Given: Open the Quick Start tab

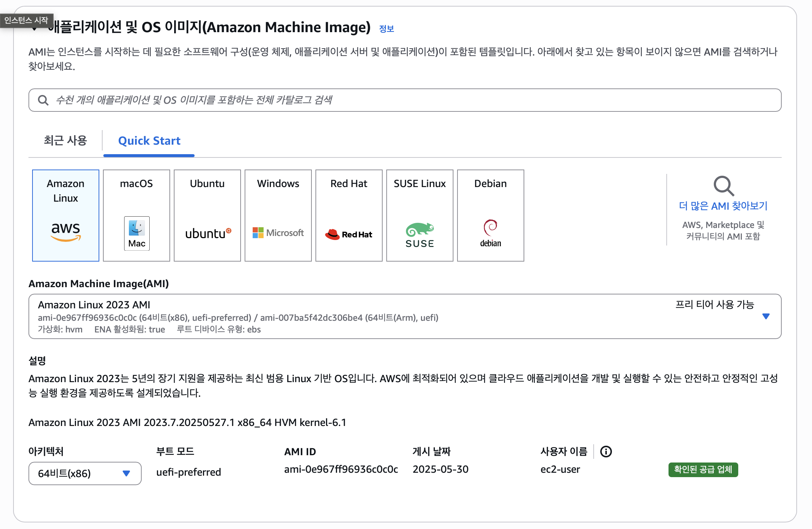Looking at the screenshot, I should tap(149, 141).
